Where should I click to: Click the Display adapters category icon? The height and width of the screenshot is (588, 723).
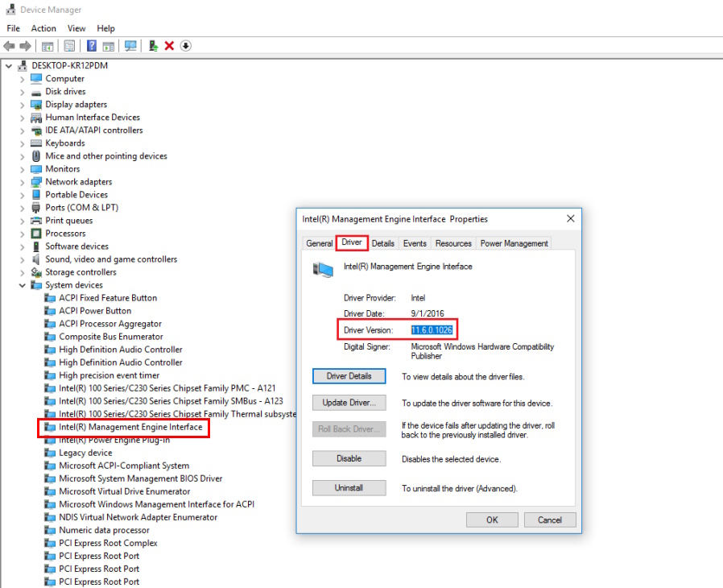coord(36,105)
